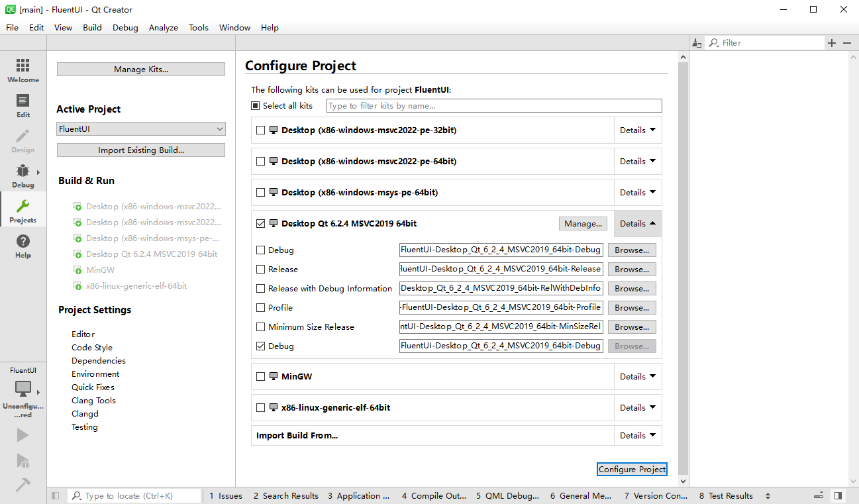859x504 pixels.
Task: Click Browse... for Release build directory
Action: [x=632, y=270]
